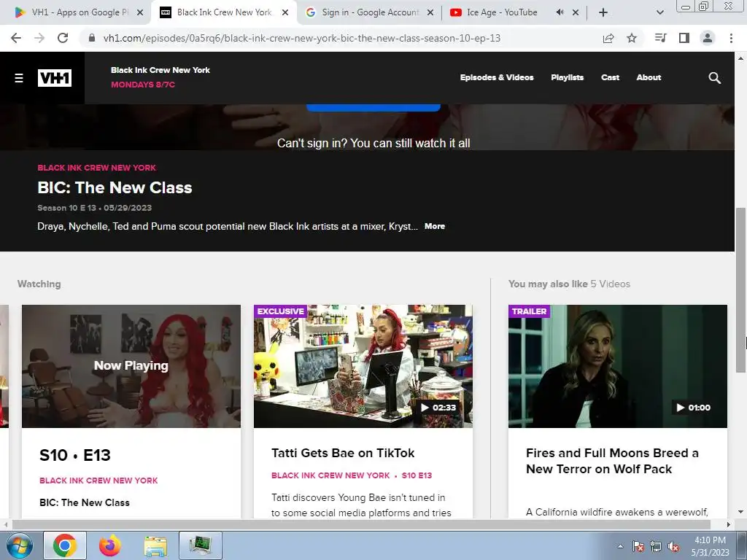Viewport: 747px width, 560px height.
Task: Open a new tab with the plus button
Action: [x=603, y=12]
